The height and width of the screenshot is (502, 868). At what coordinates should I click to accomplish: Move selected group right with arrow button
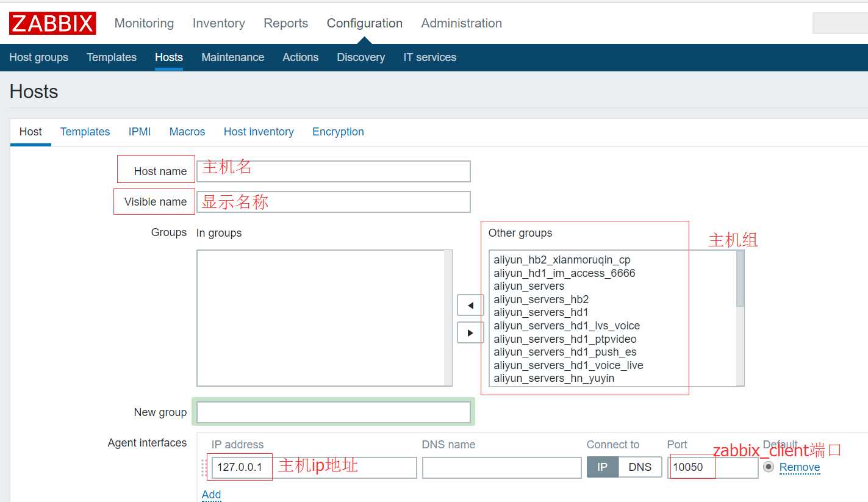pos(470,333)
